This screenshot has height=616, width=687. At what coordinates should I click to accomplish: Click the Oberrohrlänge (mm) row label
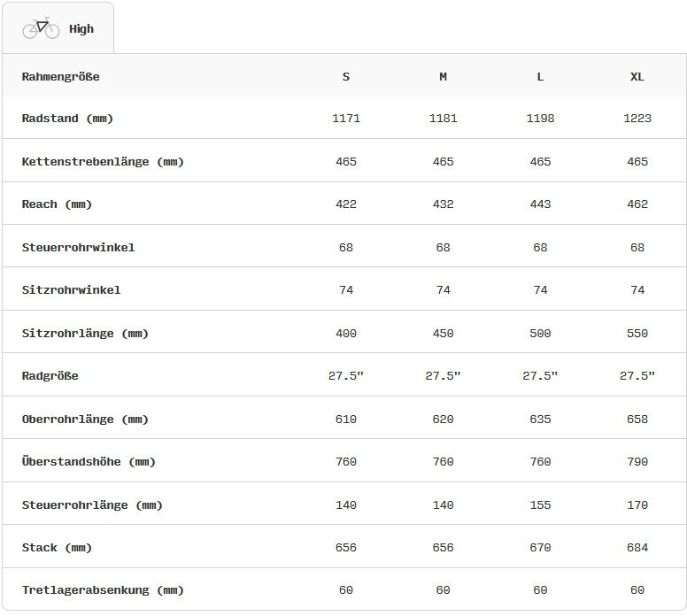85,420
